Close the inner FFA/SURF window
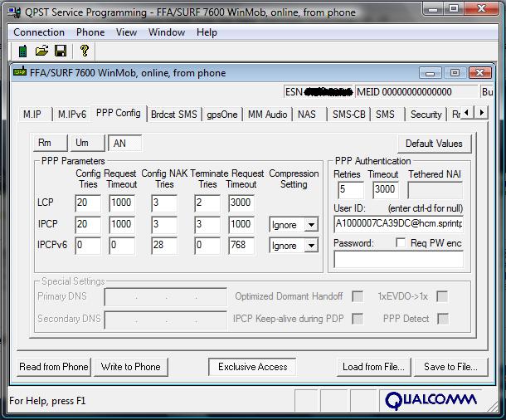The image size is (506, 420). [479, 73]
